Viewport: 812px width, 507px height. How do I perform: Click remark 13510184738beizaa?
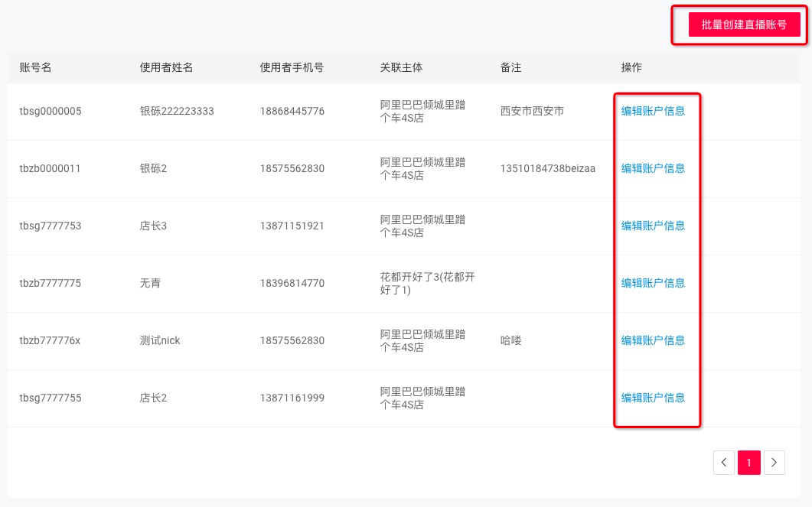tap(547, 168)
